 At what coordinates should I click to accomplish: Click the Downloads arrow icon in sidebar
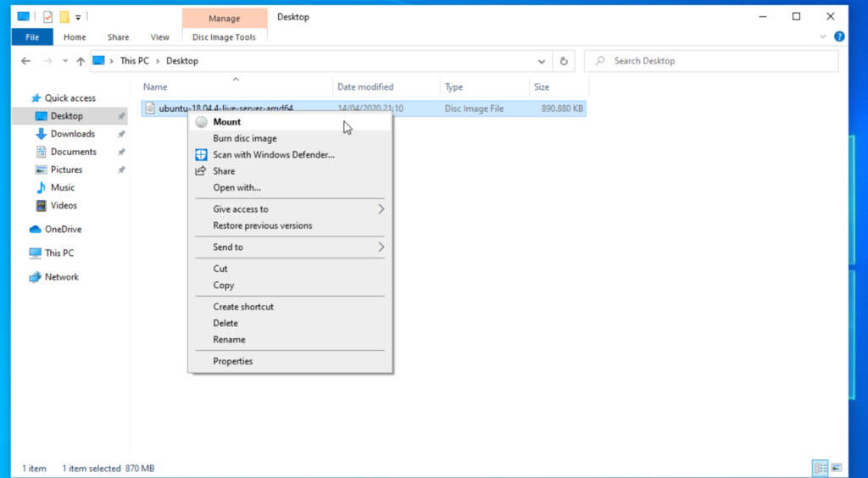41,134
